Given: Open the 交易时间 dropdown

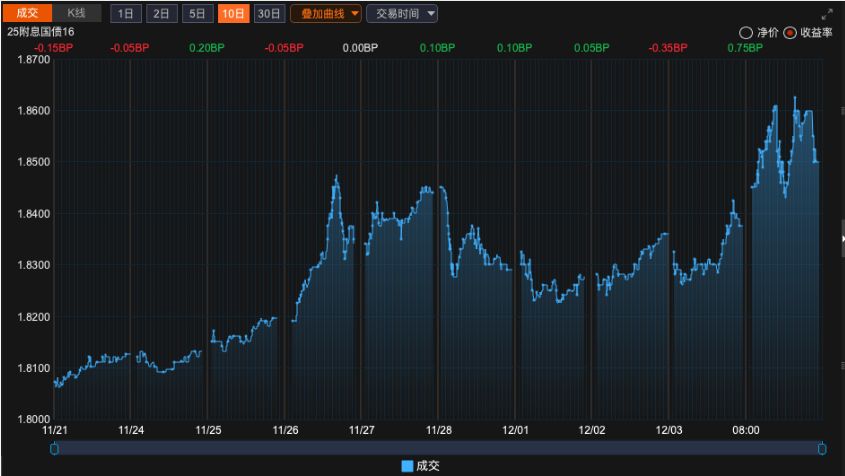Looking at the screenshot, I should coord(401,14).
